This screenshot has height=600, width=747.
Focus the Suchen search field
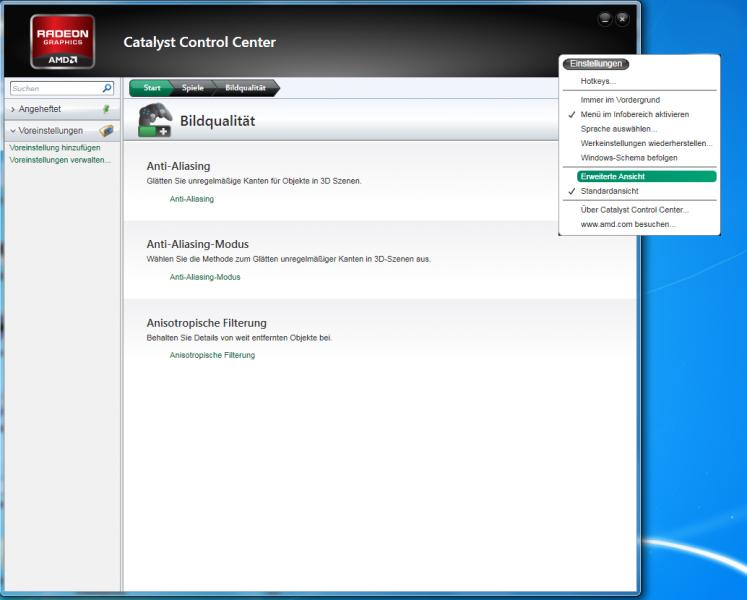click(x=55, y=88)
